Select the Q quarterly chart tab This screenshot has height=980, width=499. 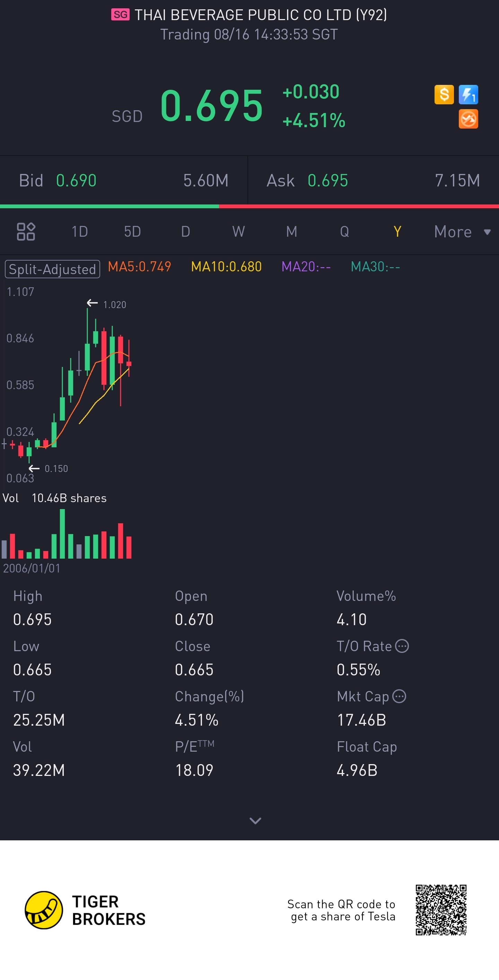[x=344, y=231]
